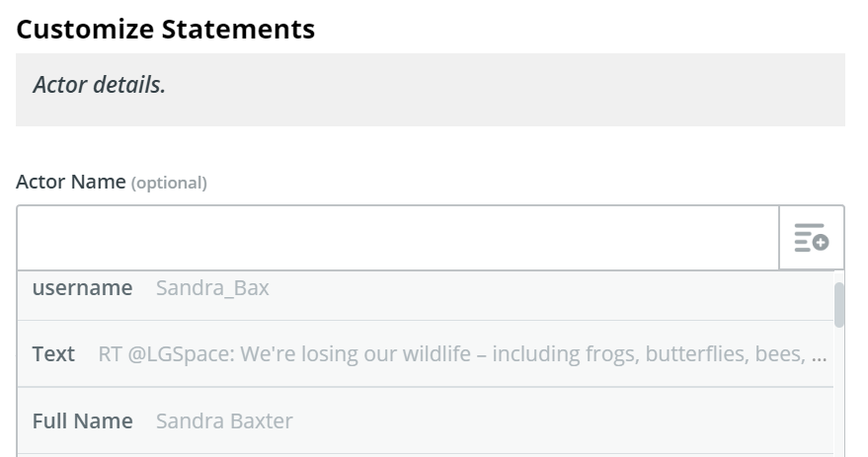Click the stacked lines of the field icon
The width and height of the screenshot is (868, 457).
[807, 237]
